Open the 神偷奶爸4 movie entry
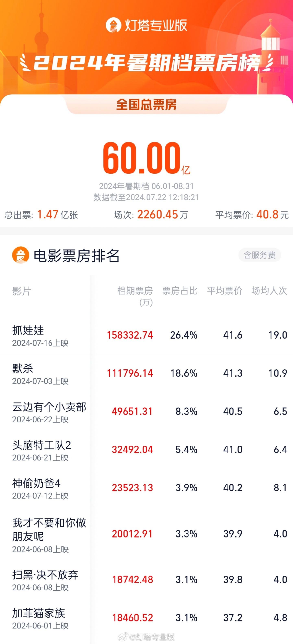 click(x=146, y=488)
